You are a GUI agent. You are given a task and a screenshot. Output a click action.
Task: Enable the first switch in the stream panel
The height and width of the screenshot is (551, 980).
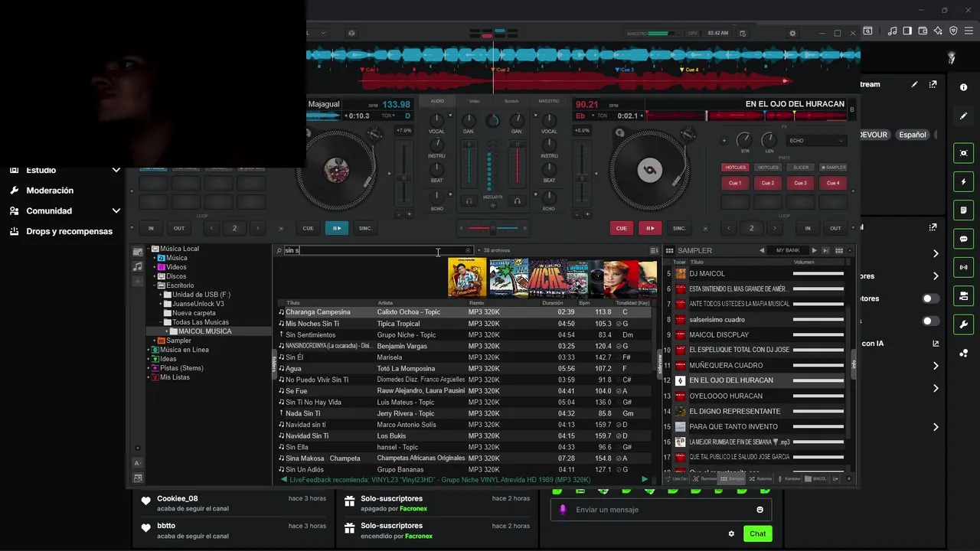[x=930, y=298]
